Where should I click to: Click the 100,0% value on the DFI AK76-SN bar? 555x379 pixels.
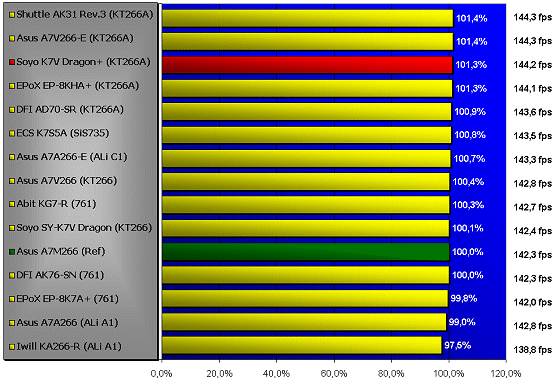[468, 275]
